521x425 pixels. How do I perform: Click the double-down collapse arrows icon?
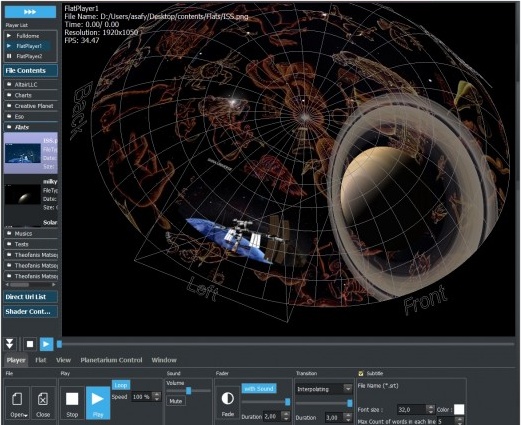tap(10, 344)
